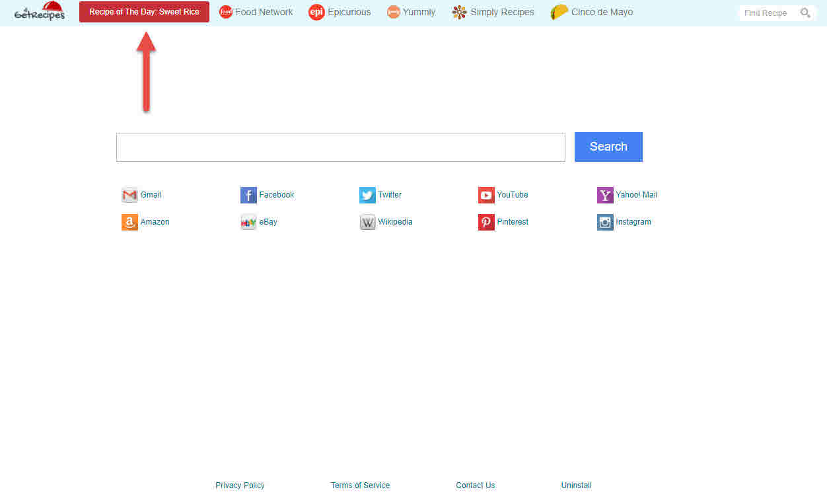The height and width of the screenshot is (504, 827).
Task: Select Epicurious from the top bar
Action: 340,12
